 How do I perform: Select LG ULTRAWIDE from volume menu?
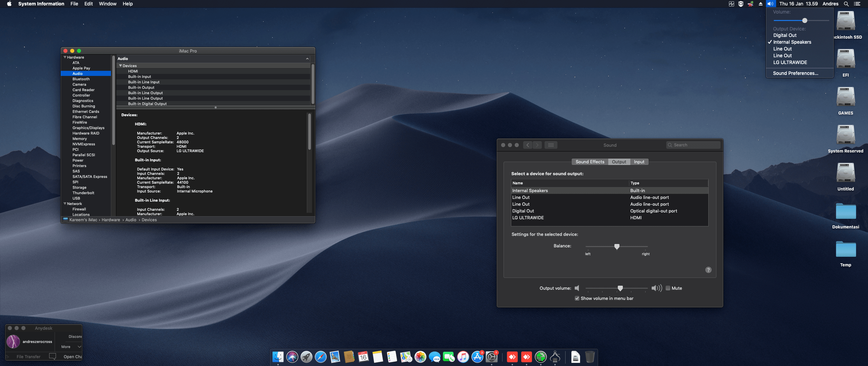(x=790, y=62)
